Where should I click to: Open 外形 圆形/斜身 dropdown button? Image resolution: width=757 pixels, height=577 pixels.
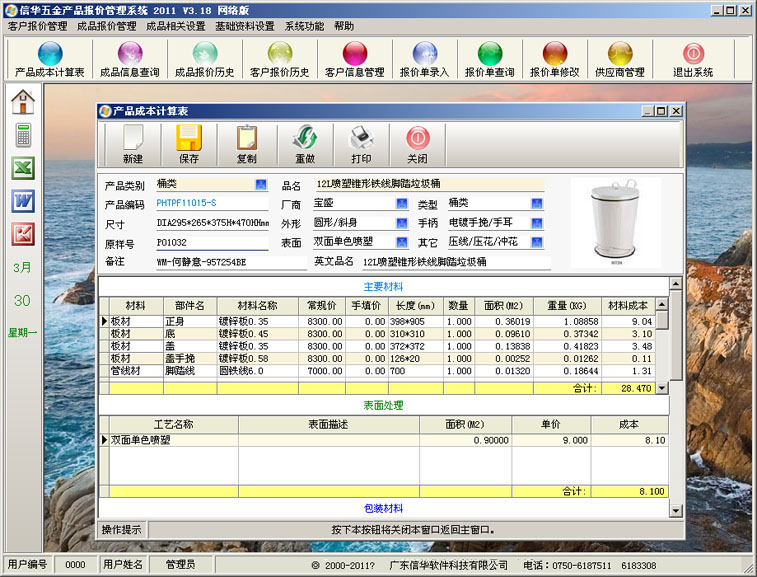click(402, 223)
